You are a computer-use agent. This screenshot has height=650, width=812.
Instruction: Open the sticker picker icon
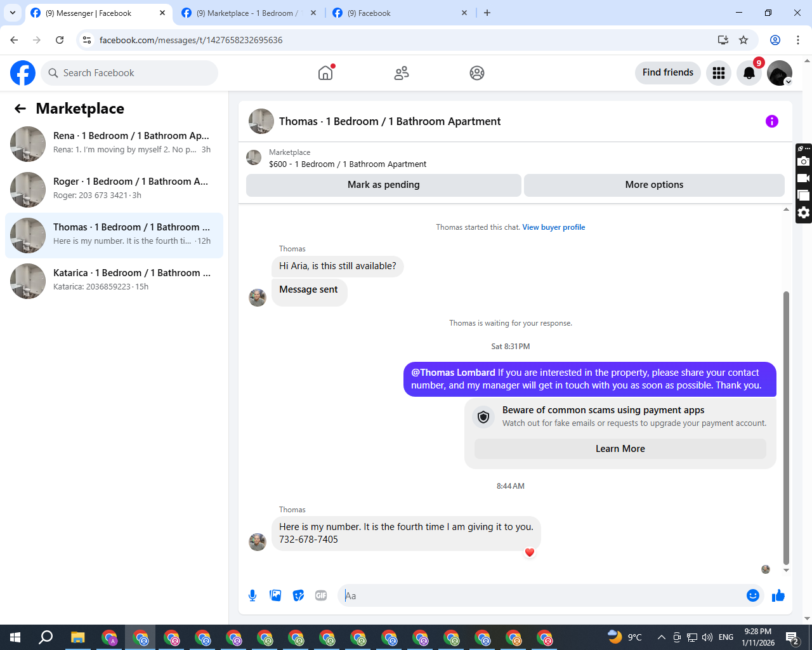pos(298,595)
